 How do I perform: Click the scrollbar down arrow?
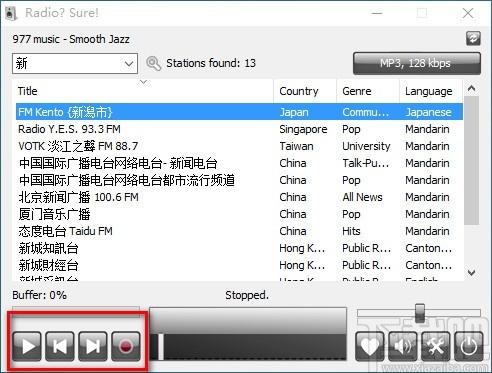click(471, 273)
